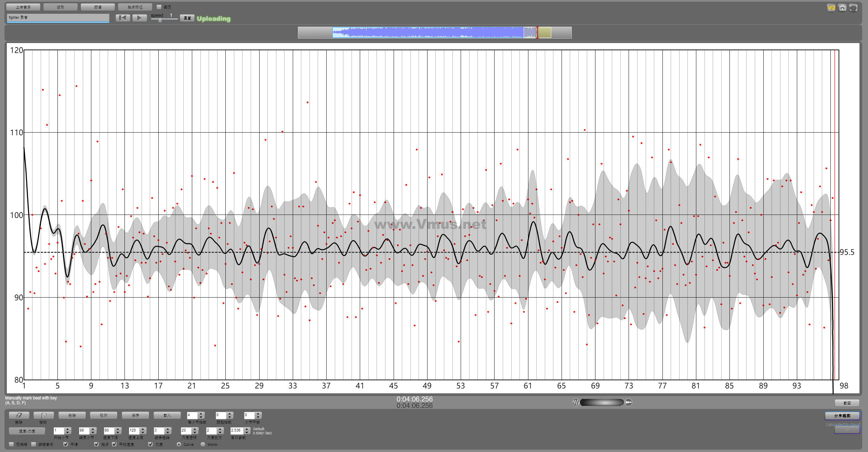Select the Worm radio button
Screen dimensions: 868x452
(x=203, y=444)
